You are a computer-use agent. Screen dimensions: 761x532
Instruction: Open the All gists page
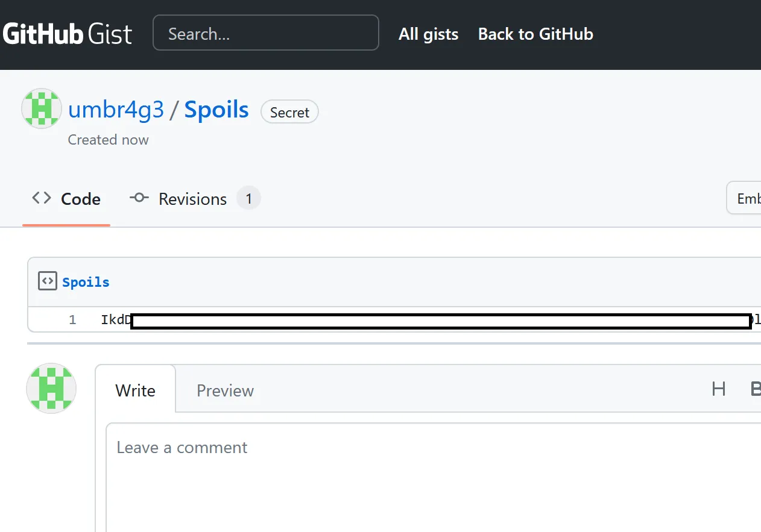[428, 34]
